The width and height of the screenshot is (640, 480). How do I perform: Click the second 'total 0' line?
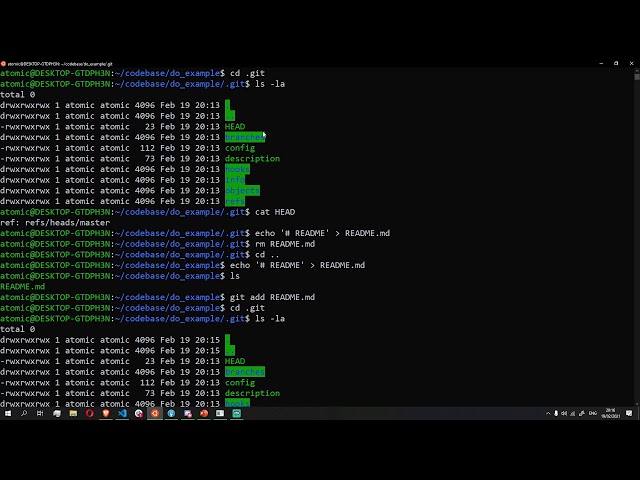coord(18,329)
